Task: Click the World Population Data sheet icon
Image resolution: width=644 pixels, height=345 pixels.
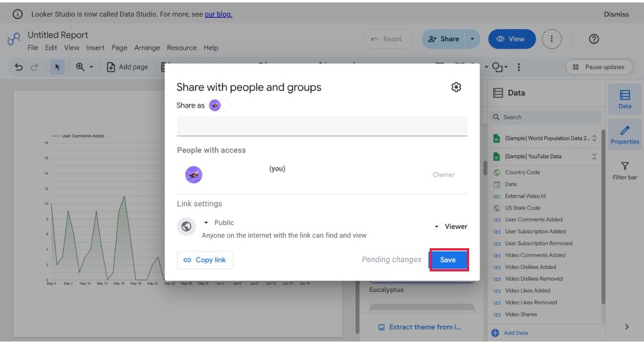Action: (496, 138)
